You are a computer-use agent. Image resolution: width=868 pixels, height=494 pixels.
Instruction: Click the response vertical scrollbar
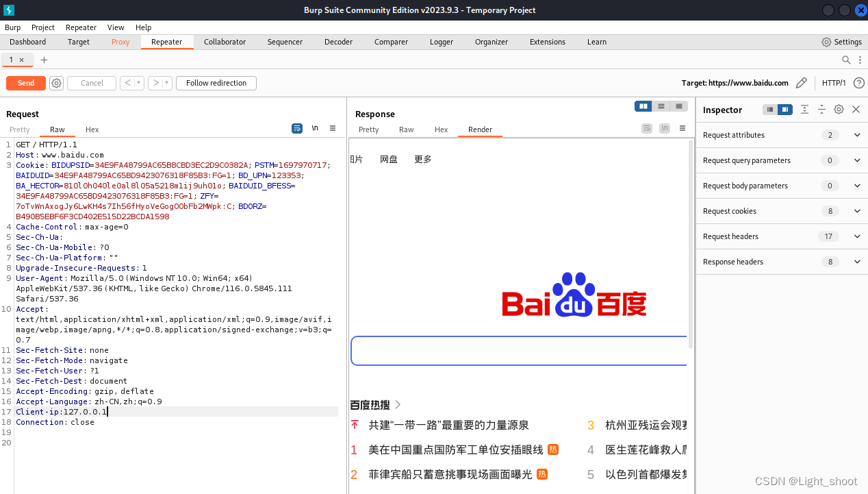690,244
